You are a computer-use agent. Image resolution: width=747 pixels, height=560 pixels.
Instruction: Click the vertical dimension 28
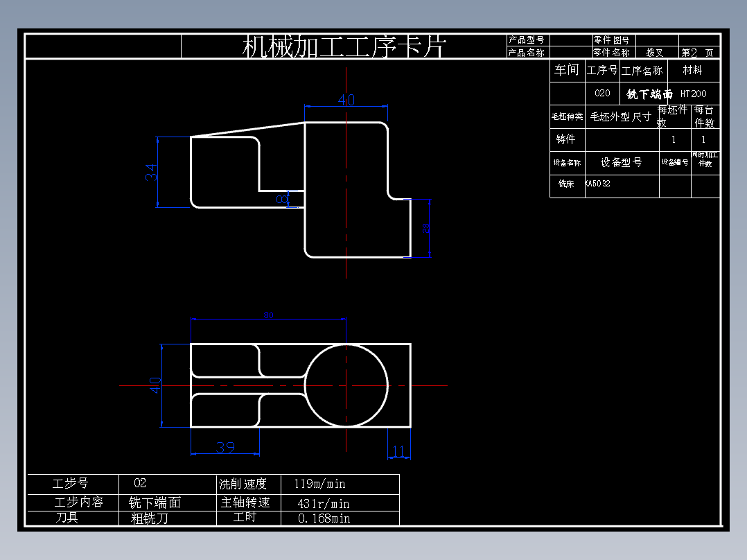[426, 228]
